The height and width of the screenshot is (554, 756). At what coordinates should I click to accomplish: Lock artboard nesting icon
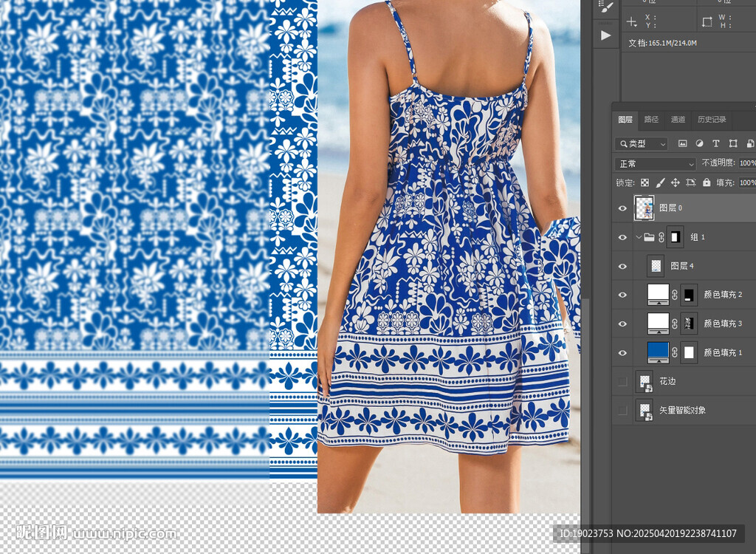point(691,182)
